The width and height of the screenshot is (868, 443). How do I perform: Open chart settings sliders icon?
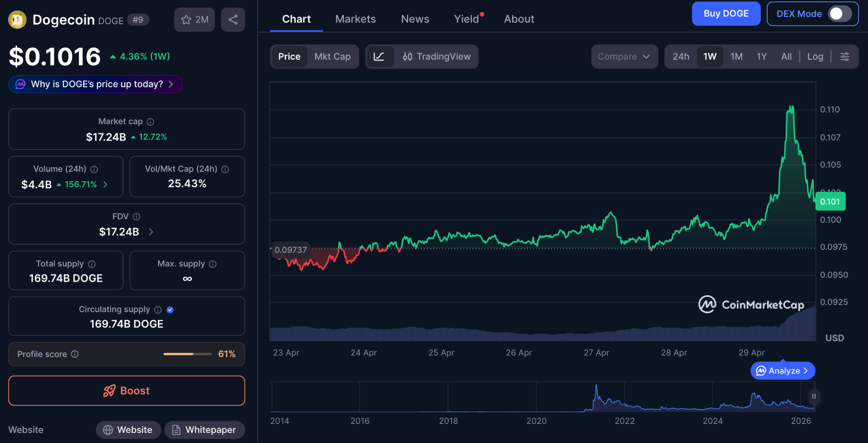845,56
